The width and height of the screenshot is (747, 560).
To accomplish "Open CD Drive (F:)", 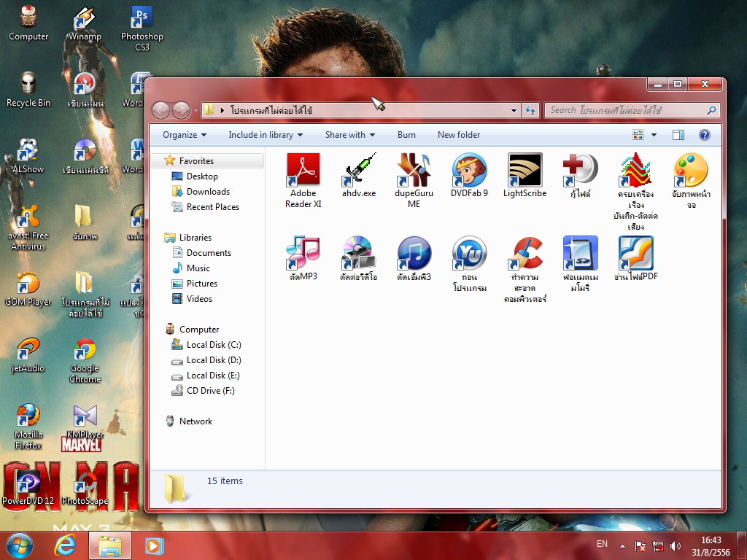I will pyautogui.click(x=210, y=391).
